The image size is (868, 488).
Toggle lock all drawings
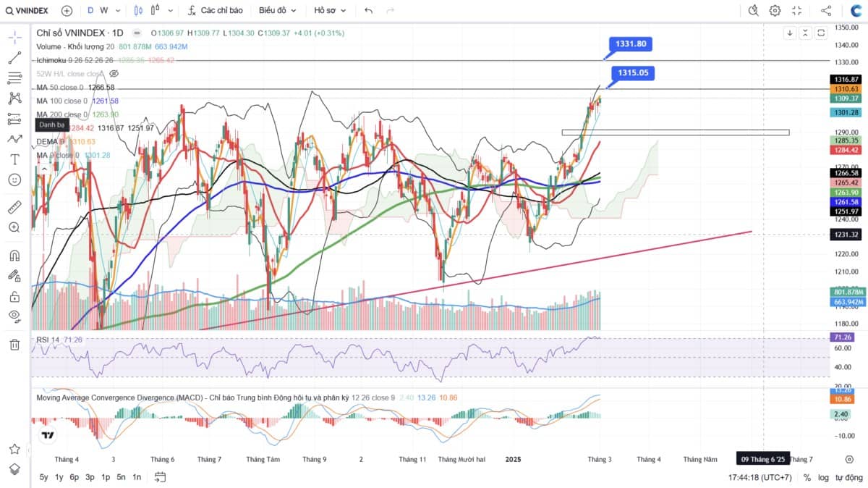point(14,296)
